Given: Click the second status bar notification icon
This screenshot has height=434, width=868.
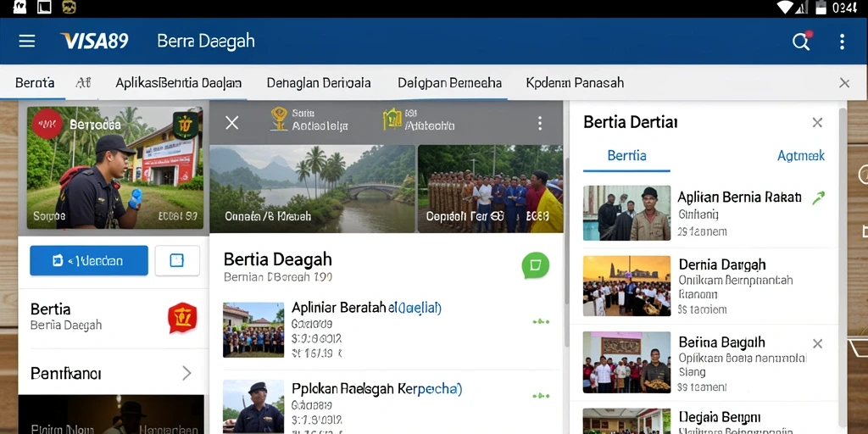Looking at the screenshot, I should 44,7.
